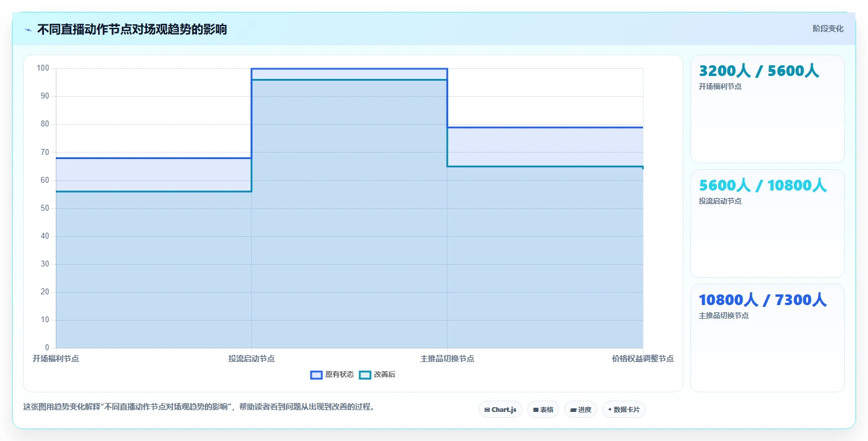Select the Chart.js tag
This screenshot has width=868, height=441.
click(500, 410)
